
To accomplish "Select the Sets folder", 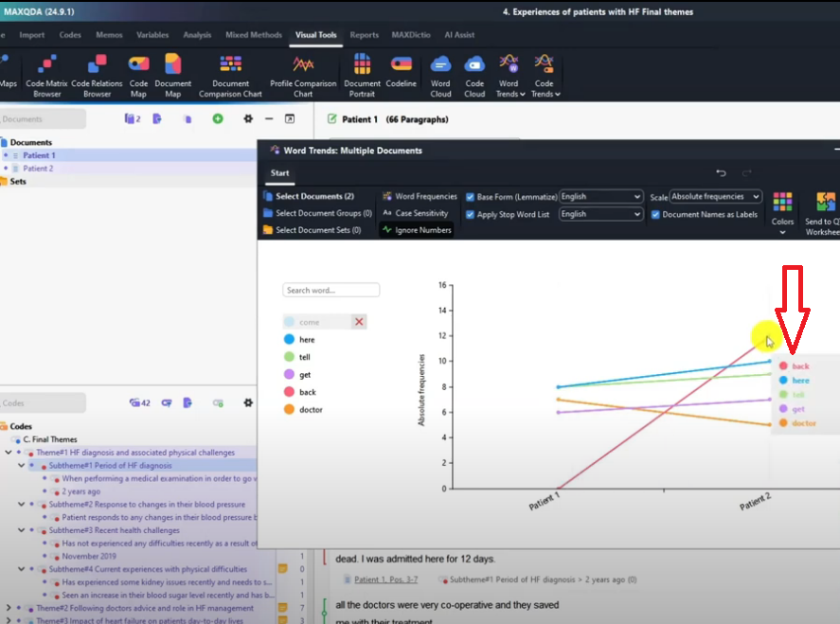I will [x=18, y=181].
